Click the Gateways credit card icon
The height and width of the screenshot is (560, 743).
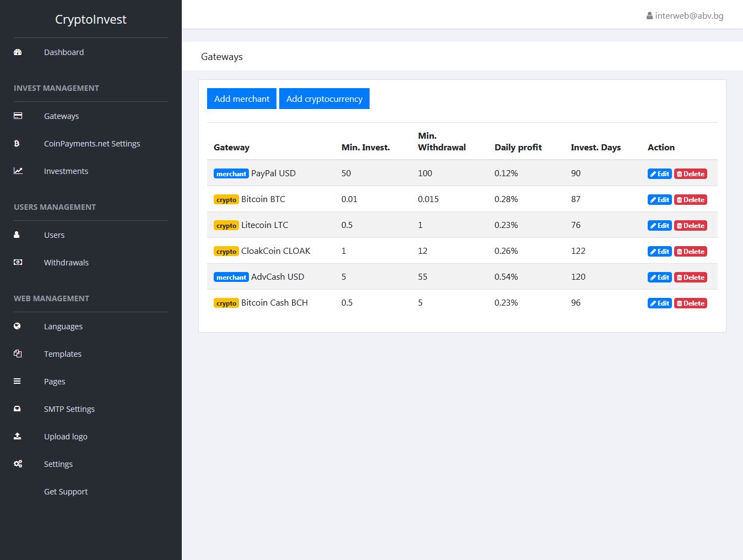coord(18,116)
